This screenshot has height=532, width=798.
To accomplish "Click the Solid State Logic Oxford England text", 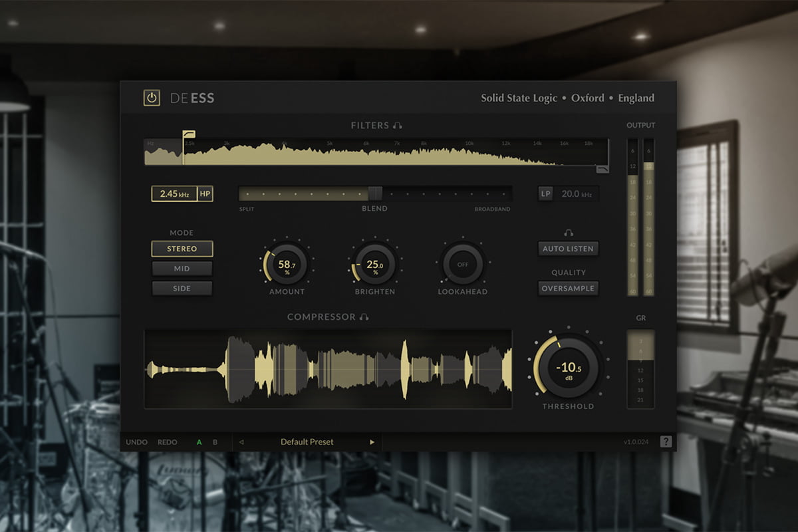I will (568, 98).
